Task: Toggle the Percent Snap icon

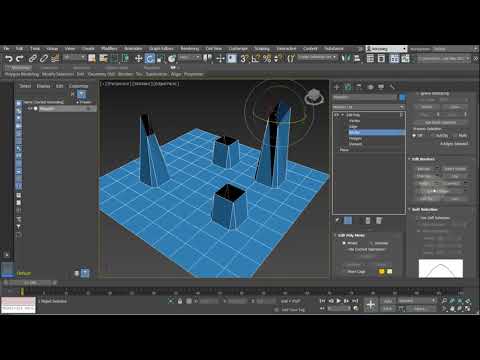Action: pos(267,59)
